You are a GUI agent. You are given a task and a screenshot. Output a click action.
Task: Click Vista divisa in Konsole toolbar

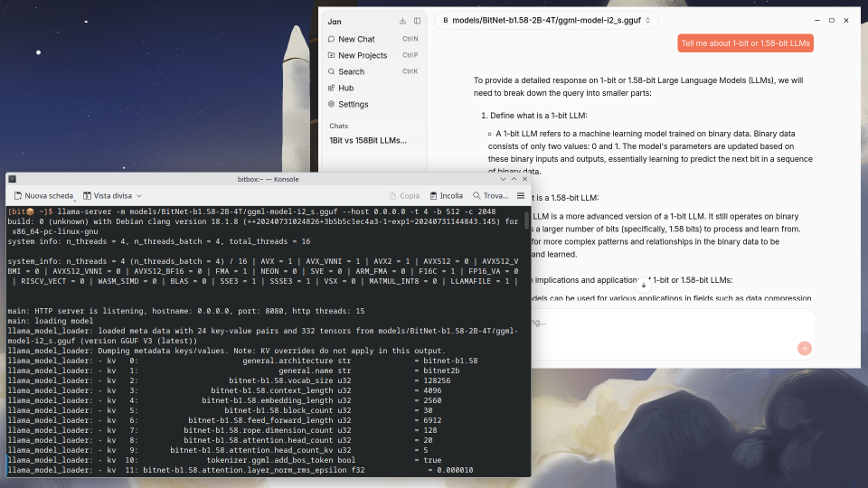[108, 196]
